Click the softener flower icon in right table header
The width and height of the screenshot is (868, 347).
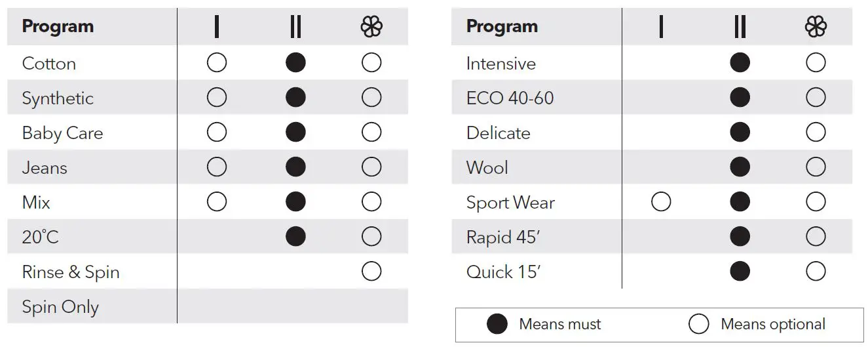point(816,27)
